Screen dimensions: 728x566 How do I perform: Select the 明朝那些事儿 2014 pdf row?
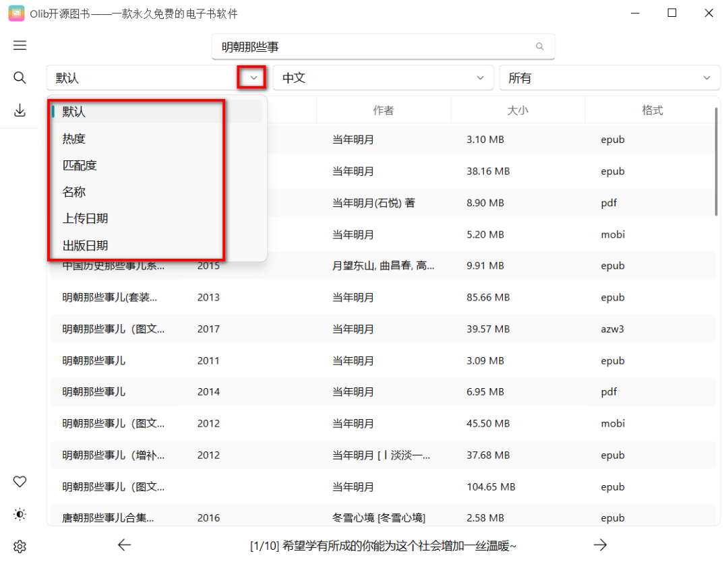(x=383, y=392)
